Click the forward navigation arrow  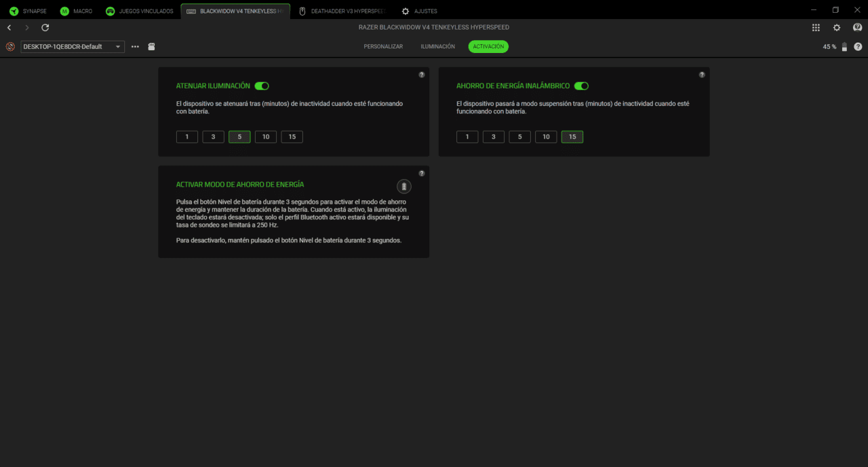[x=27, y=28]
